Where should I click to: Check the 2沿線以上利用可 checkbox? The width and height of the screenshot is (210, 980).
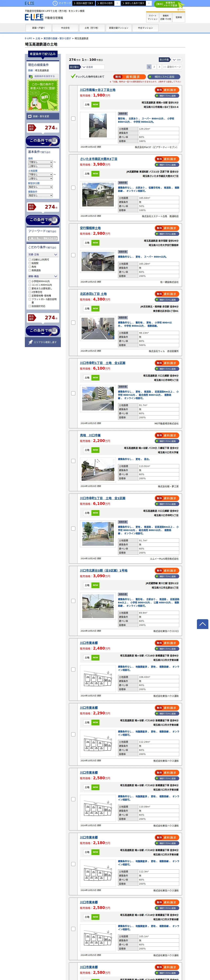30,260
